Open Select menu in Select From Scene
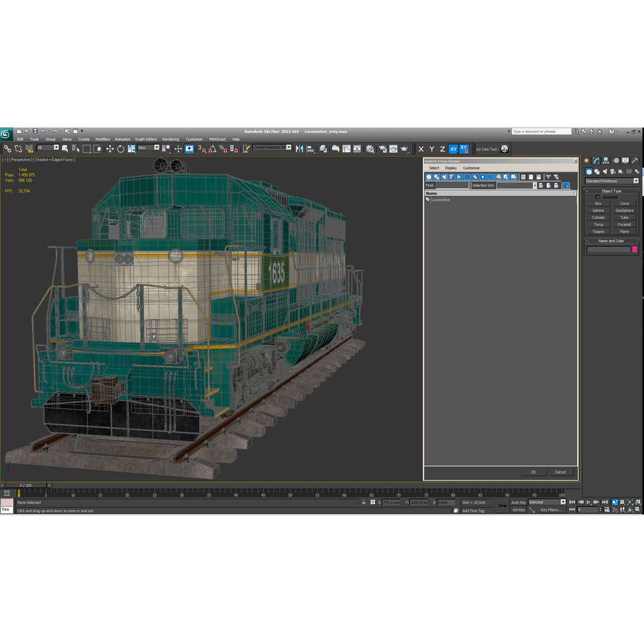 tap(434, 168)
